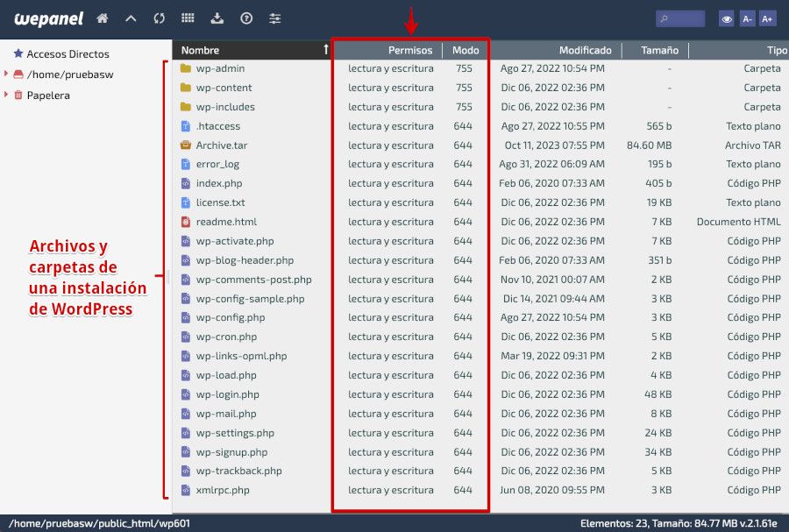
Task: Toggle Nombre sort direction arrow
Action: [x=325, y=49]
